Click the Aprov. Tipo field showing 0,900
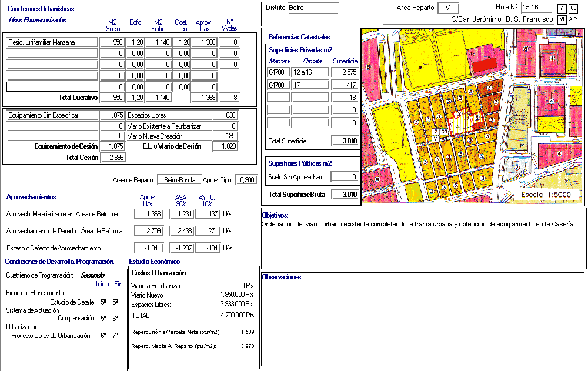The image size is (588, 371). (x=245, y=180)
